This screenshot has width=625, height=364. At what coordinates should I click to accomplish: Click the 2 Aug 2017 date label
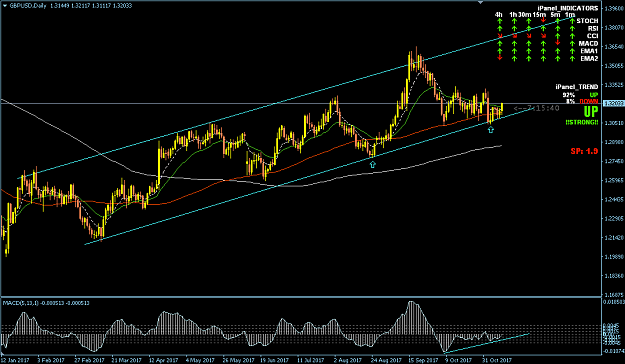[x=348, y=360]
